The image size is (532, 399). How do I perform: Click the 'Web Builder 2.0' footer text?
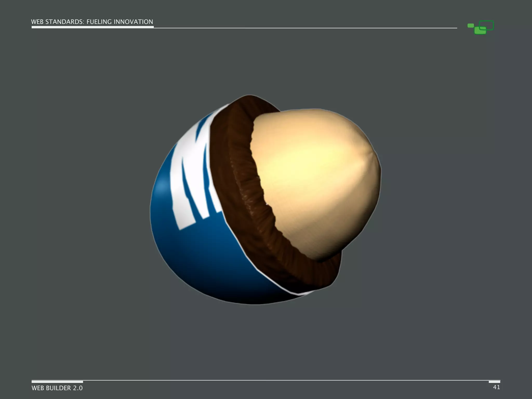(57, 388)
